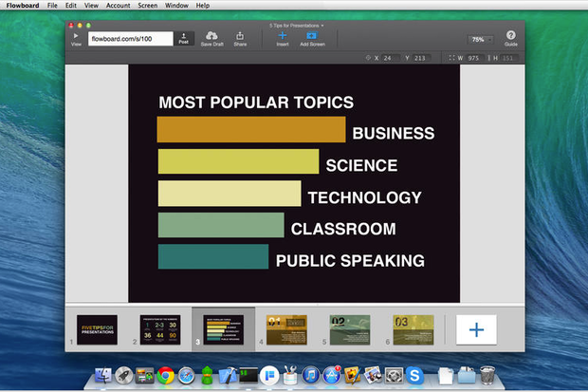
Task: Select the pale yellow TECHNOLOGY bar
Action: coord(230,194)
